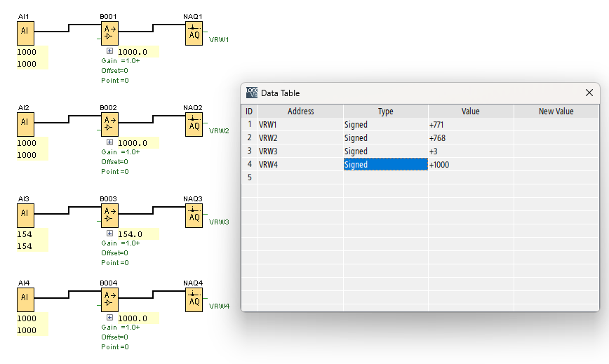
Task: Select the AI1 analog input block
Action: click(25, 32)
